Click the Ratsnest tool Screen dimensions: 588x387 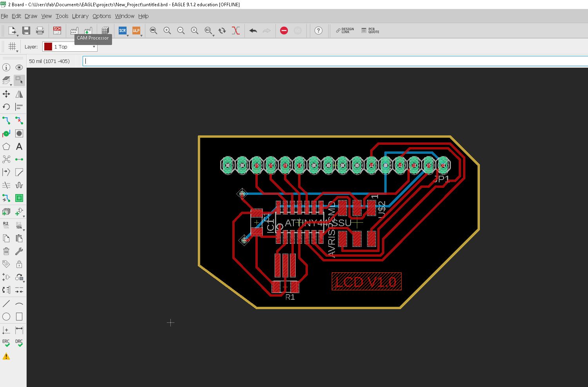tap(6, 159)
